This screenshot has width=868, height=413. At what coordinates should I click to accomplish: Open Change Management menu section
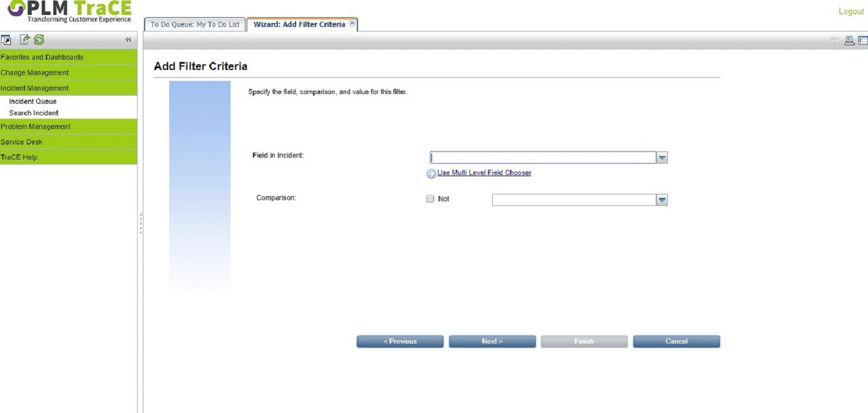69,73
